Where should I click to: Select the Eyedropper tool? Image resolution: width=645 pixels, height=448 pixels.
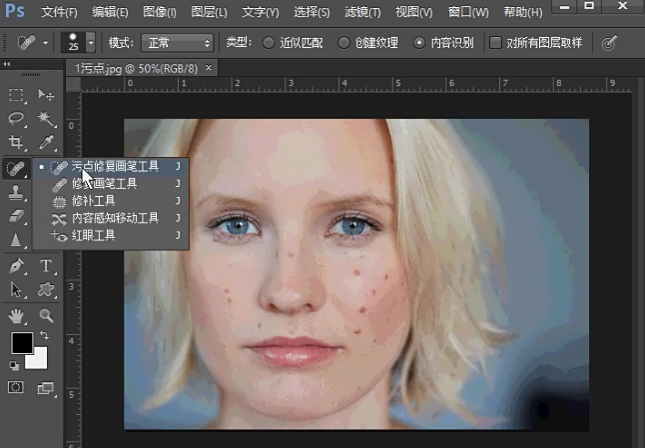pyautogui.click(x=46, y=142)
